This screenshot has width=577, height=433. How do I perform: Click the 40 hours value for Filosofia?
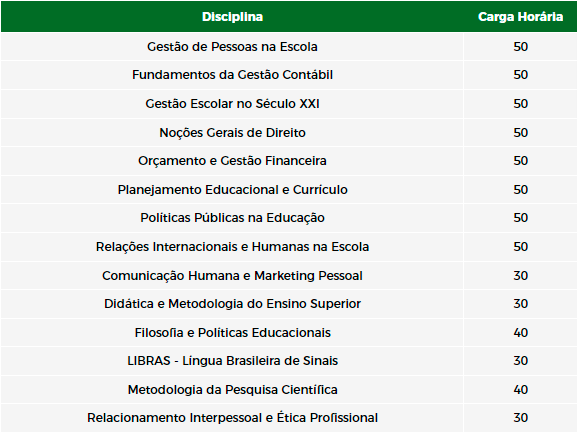(x=520, y=333)
